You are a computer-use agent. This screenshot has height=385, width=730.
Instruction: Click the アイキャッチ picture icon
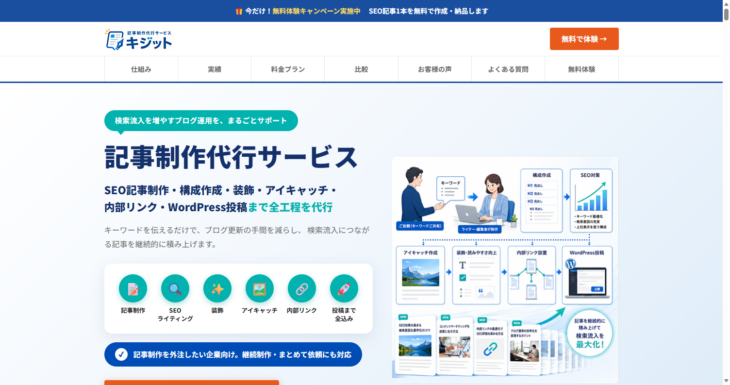pyautogui.click(x=259, y=289)
